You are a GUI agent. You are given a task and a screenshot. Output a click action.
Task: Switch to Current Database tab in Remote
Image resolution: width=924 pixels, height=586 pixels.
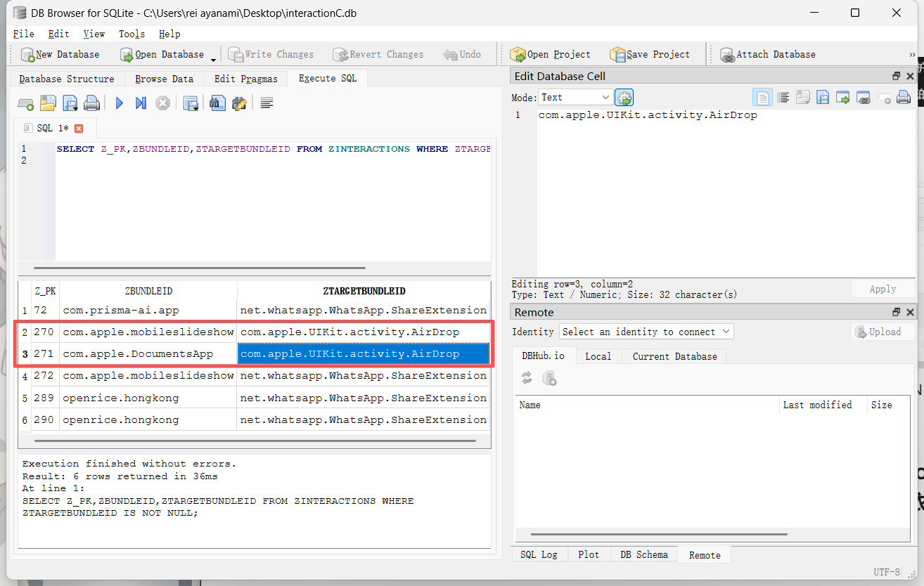[674, 356]
